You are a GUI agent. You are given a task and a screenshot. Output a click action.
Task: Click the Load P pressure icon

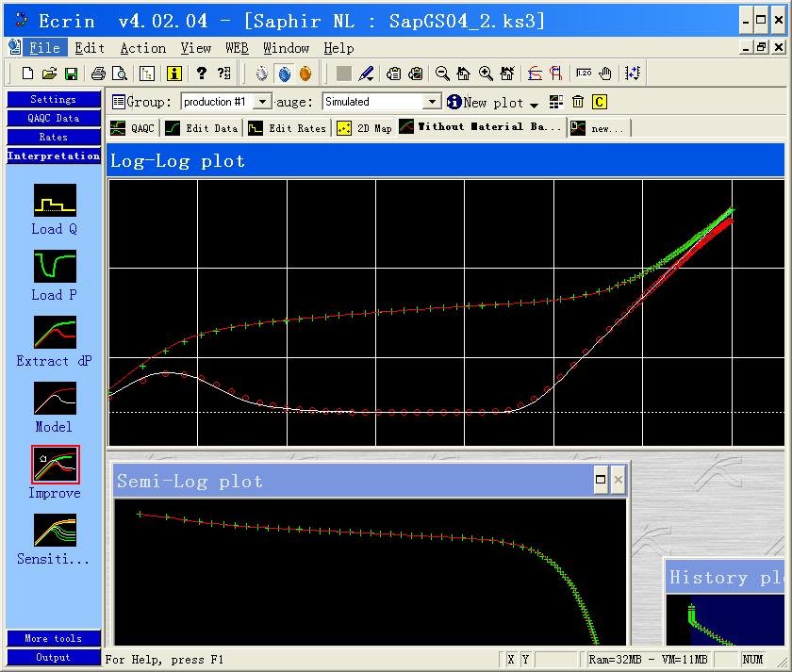[54, 266]
